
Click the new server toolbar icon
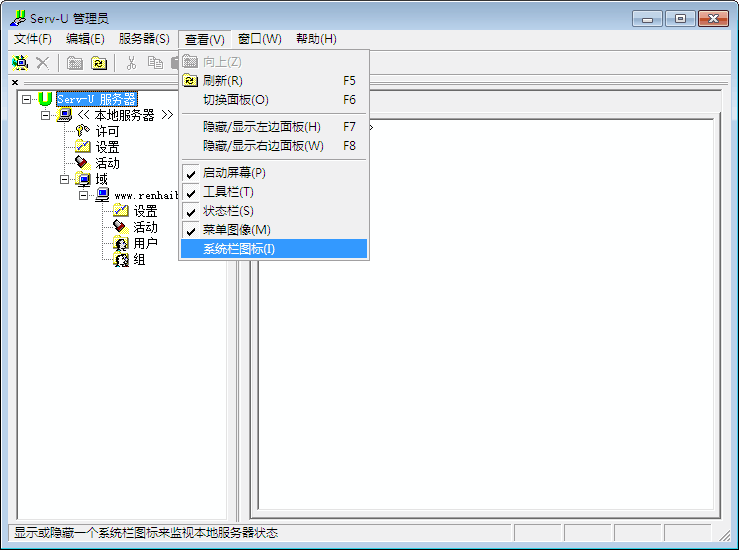coord(19,62)
